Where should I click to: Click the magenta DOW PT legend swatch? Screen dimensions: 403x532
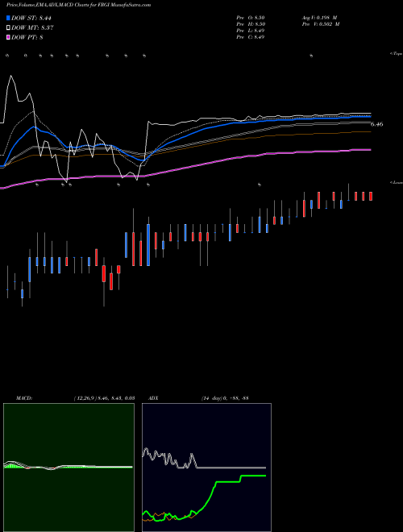point(9,37)
